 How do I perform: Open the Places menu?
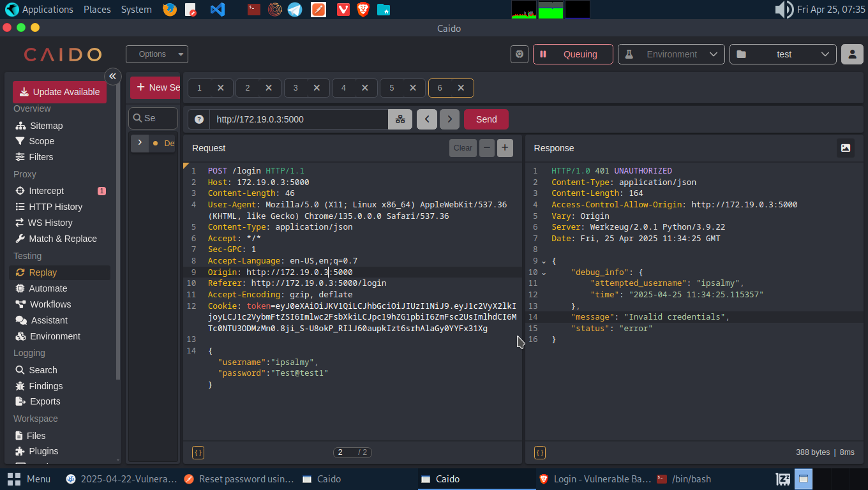pyautogui.click(x=97, y=10)
